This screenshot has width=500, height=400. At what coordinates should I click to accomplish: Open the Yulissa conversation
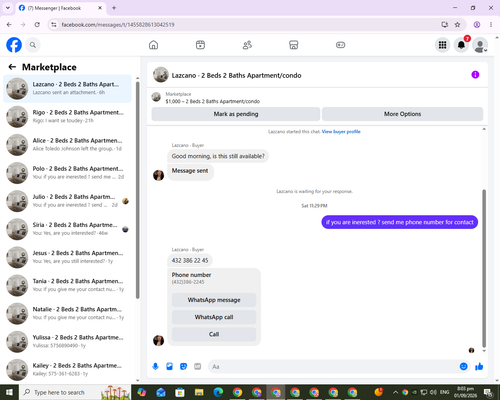click(x=67, y=342)
